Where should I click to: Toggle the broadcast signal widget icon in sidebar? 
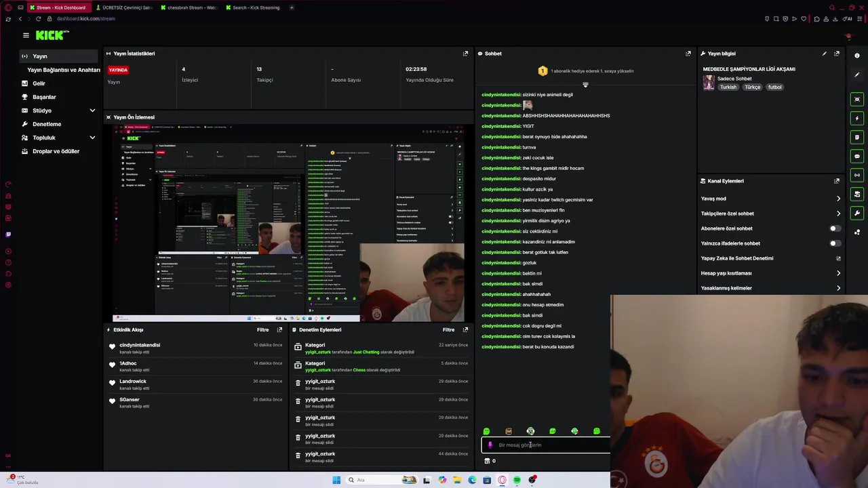pyautogui.click(x=857, y=175)
